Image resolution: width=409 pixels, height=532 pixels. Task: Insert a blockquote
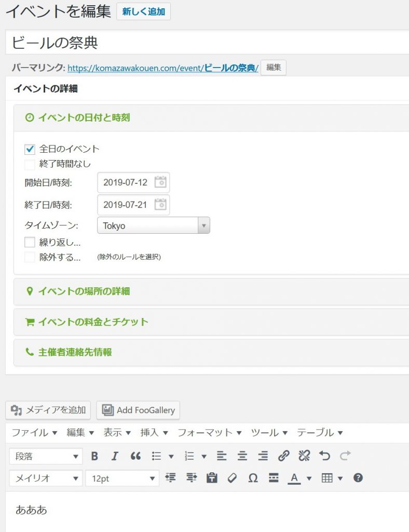135,456
